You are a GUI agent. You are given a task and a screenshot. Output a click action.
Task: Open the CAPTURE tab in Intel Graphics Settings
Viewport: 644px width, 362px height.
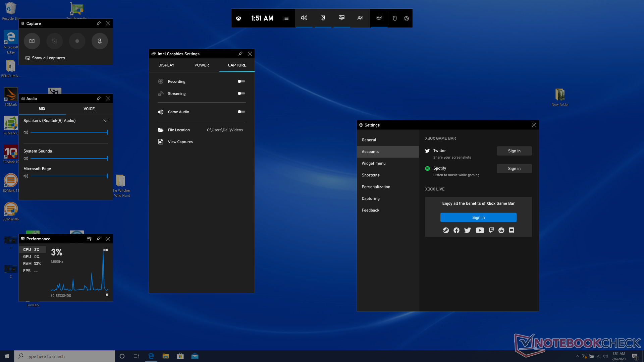(237, 65)
